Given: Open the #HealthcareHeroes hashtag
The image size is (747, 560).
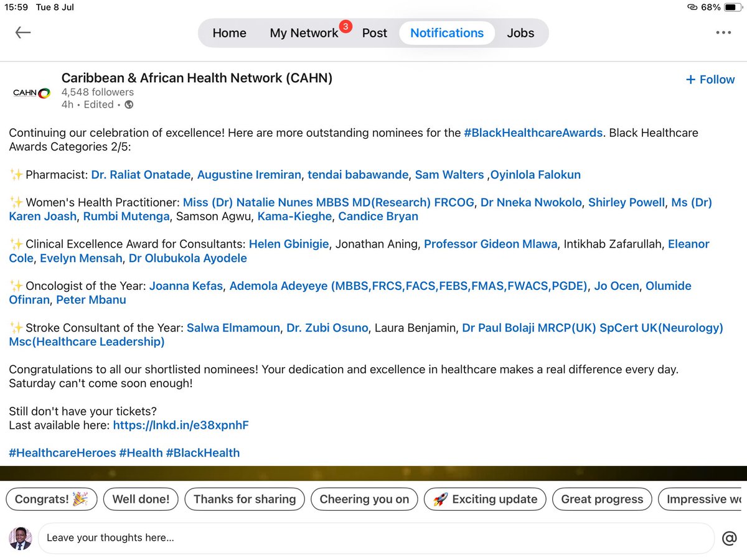Looking at the screenshot, I should (x=62, y=453).
